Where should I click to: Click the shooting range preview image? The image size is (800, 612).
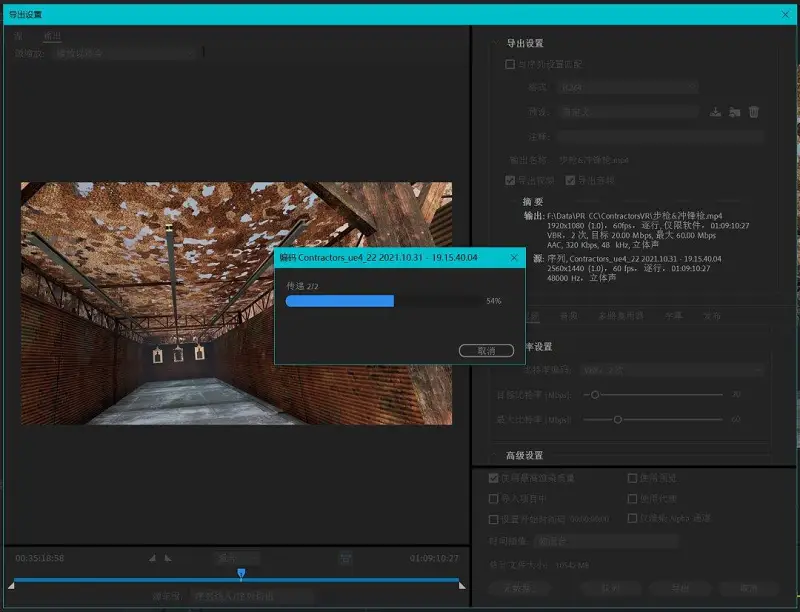[236, 303]
